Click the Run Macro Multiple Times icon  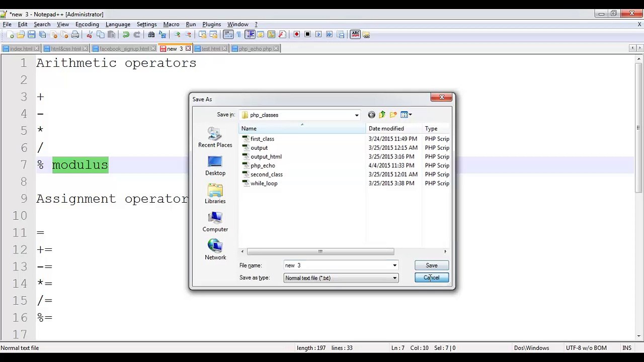click(330, 35)
